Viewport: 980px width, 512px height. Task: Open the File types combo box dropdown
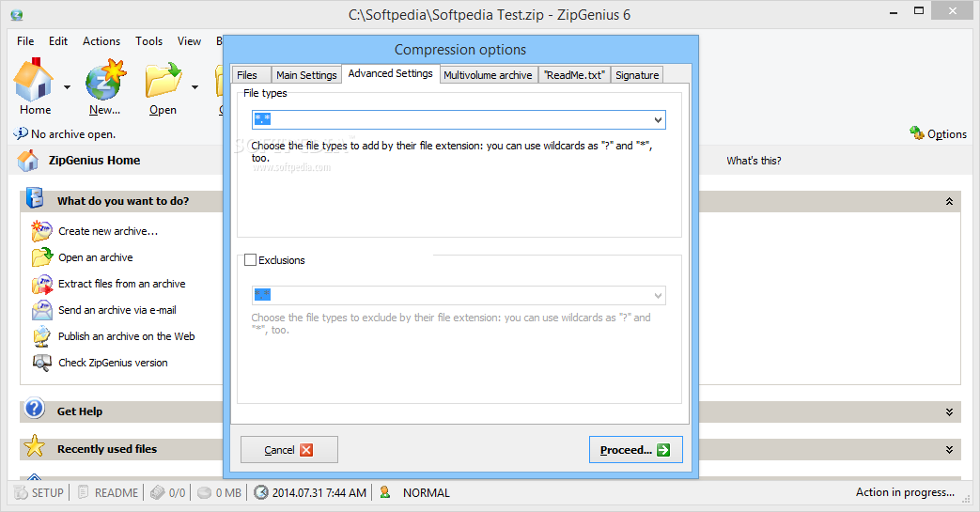point(658,120)
